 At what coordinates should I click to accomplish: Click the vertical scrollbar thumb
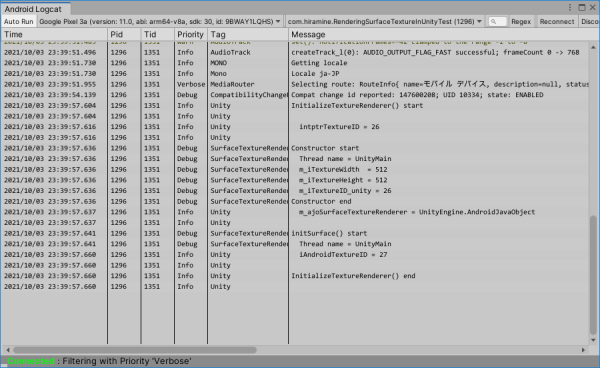click(x=593, y=275)
